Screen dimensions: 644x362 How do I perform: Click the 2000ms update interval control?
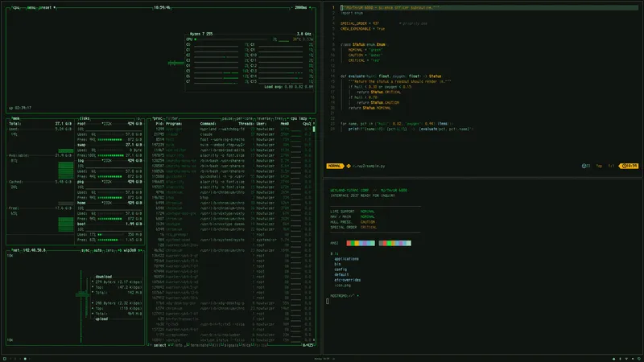point(302,7)
